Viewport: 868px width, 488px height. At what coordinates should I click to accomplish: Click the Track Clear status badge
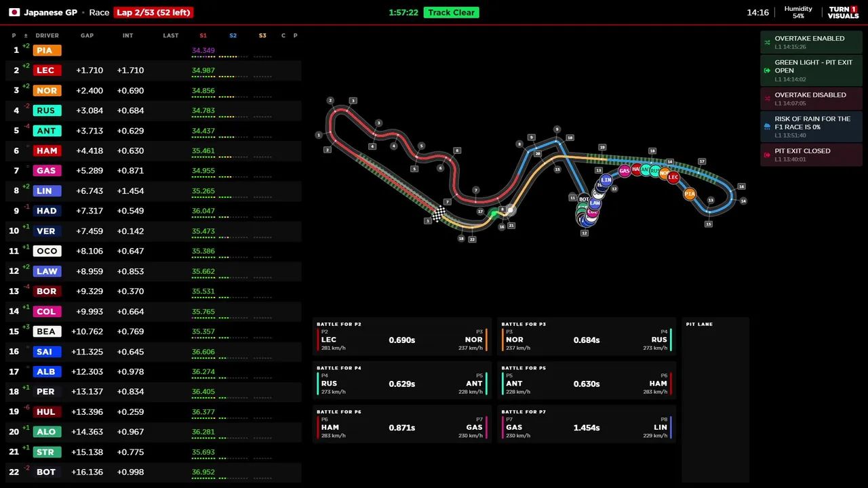(451, 12)
